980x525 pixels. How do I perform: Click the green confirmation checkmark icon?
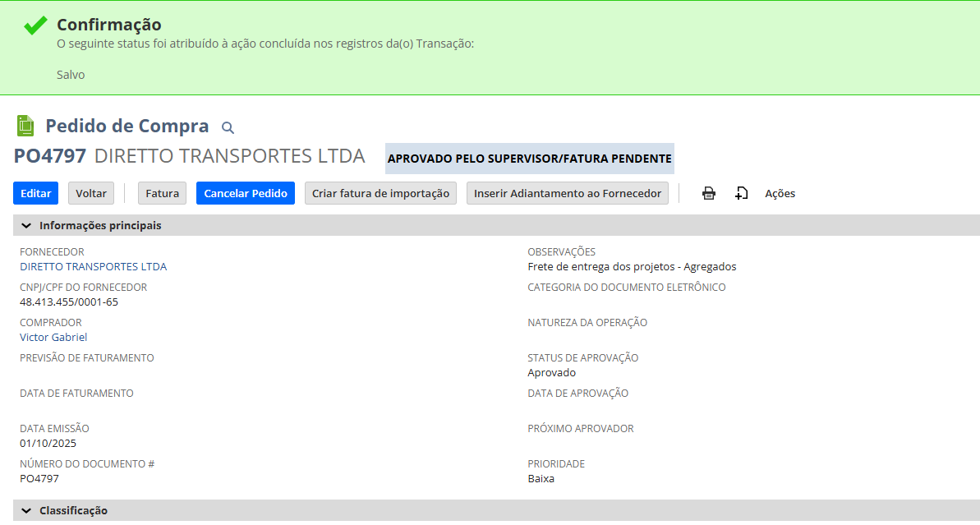click(x=35, y=25)
